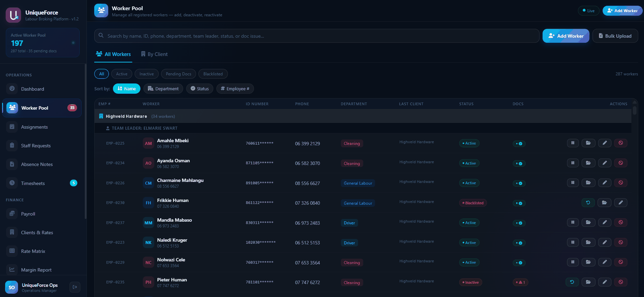This screenshot has width=644, height=297.
Task: Click Add Worker button in top header
Action: click(622, 11)
